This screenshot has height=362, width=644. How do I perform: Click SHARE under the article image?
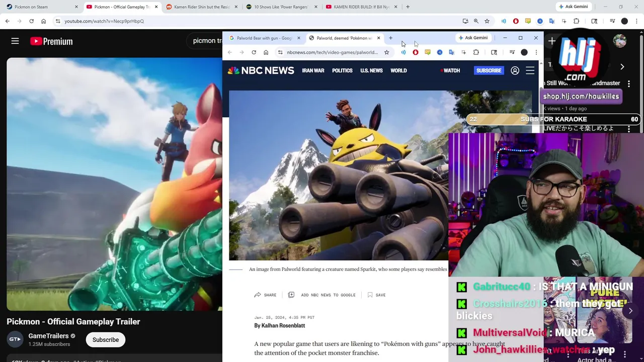[x=265, y=295]
